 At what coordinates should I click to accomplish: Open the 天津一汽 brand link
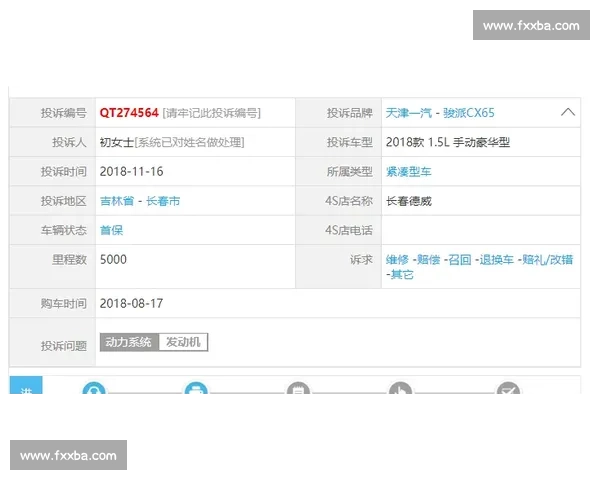pos(408,113)
